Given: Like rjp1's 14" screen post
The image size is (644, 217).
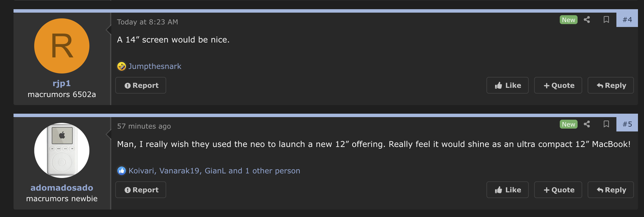Looking at the screenshot, I should coord(507,85).
